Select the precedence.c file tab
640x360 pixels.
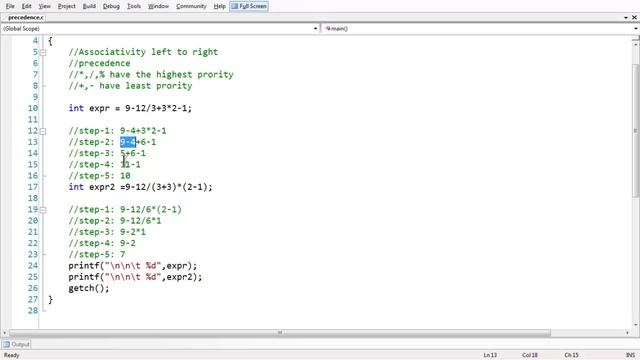[x=25, y=18]
